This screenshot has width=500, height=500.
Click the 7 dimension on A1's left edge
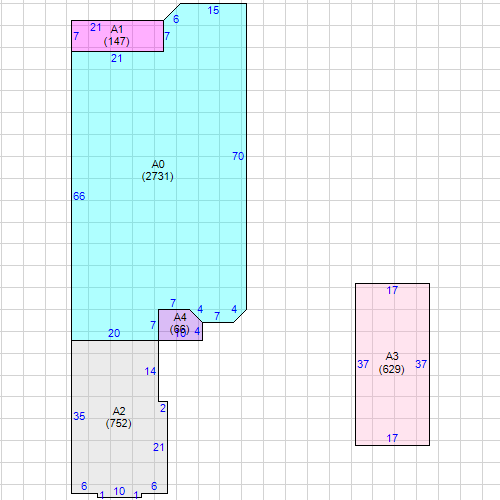76,36
